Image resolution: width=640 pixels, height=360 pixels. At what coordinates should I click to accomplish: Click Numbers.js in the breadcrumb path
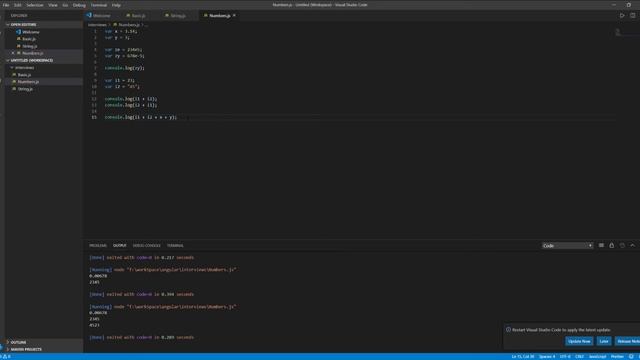coord(129,25)
